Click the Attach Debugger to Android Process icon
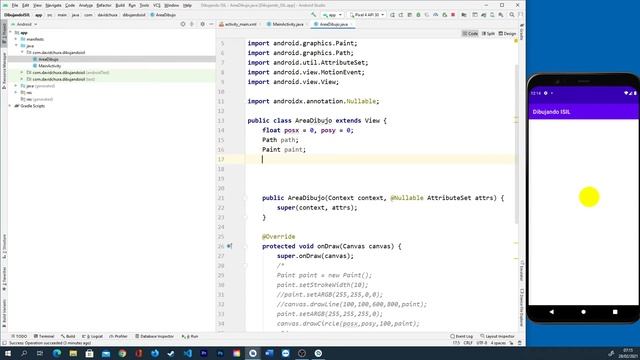Image resolution: width=640 pixels, height=360 pixels. click(445, 15)
